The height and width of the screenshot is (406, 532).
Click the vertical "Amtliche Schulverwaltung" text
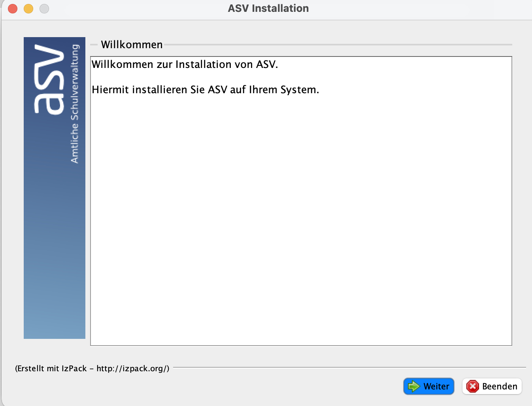click(x=75, y=104)
